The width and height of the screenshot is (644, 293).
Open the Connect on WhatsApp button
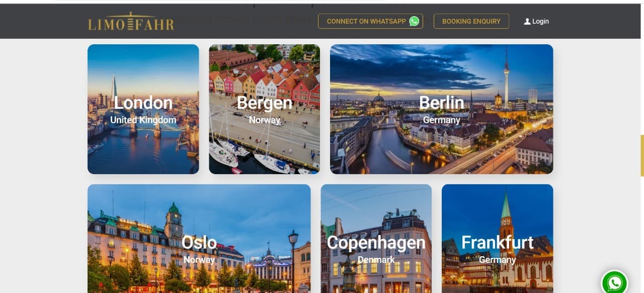(370, 21)
